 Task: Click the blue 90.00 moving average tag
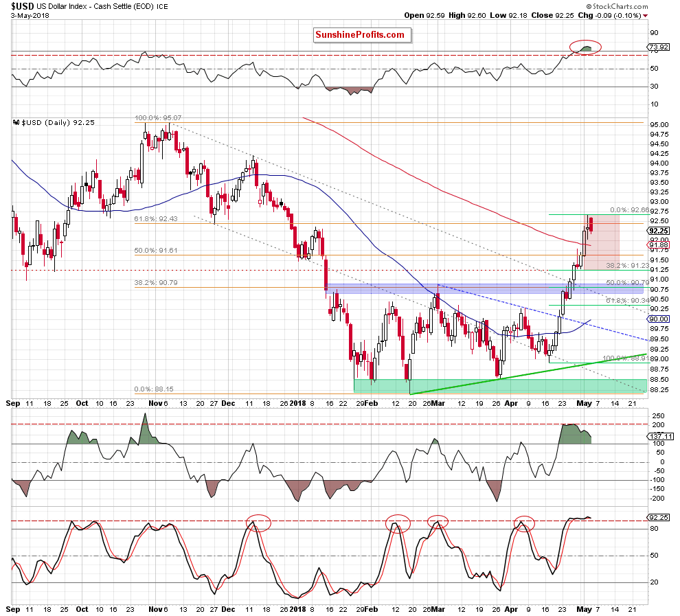point(659,319)
